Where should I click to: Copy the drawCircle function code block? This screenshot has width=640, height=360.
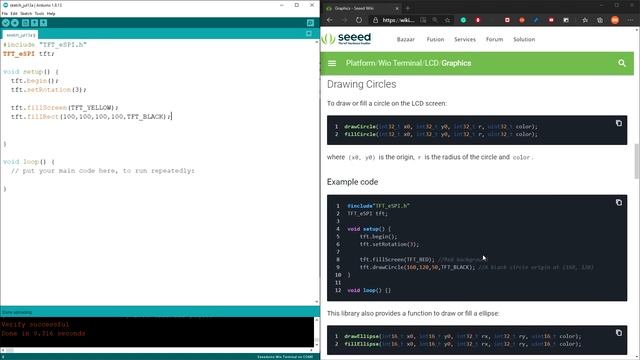pyautogui.click(x=619, y=123)
